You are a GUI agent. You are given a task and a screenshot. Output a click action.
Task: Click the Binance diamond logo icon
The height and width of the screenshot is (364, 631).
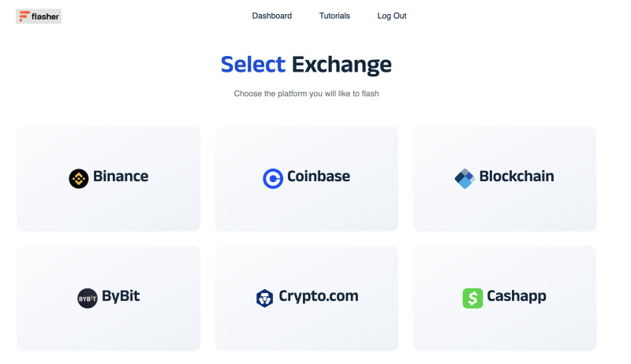(78, 179)
